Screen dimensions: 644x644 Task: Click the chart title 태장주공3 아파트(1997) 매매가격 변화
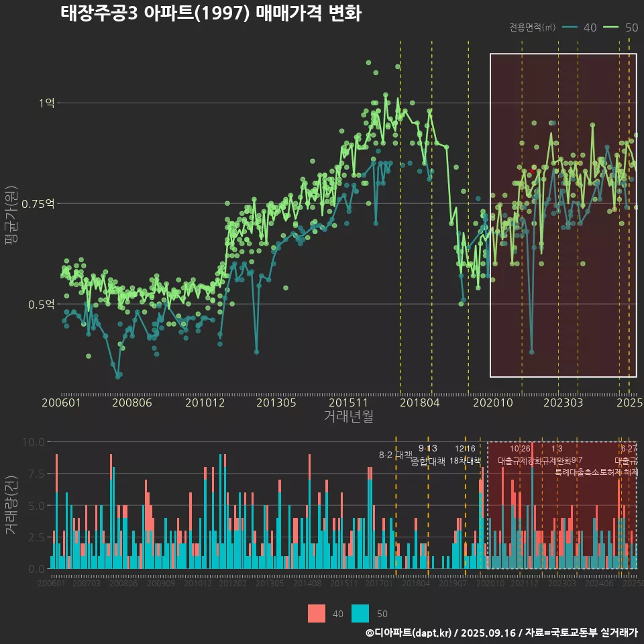click(211, 13)
